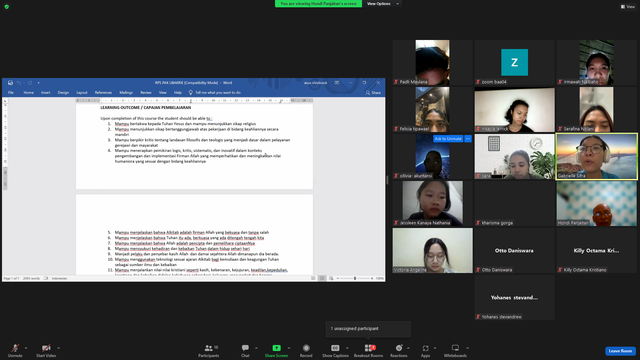Click the Indonesian language indicator in Word status bar
The width and height of the screenshot is (640, 360).
[60, 278]
